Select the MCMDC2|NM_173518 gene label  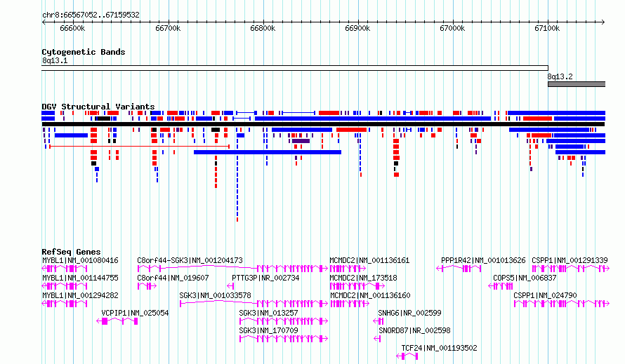363,278
